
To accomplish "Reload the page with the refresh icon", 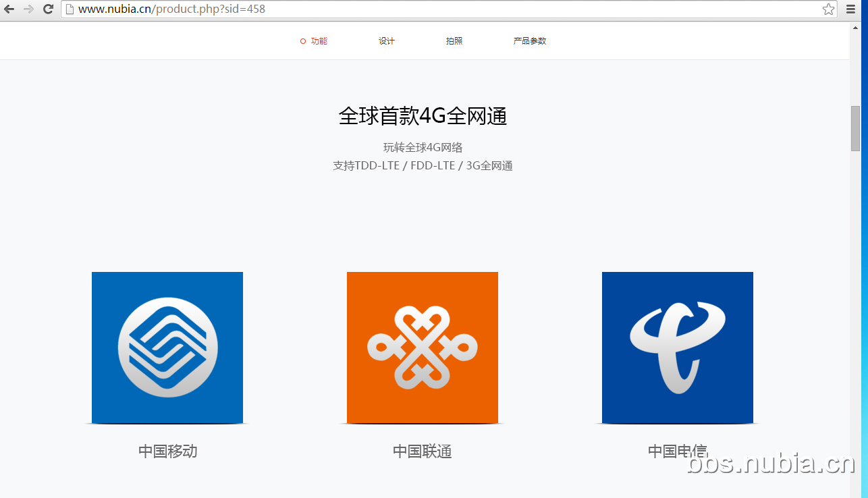I will 48,9.
